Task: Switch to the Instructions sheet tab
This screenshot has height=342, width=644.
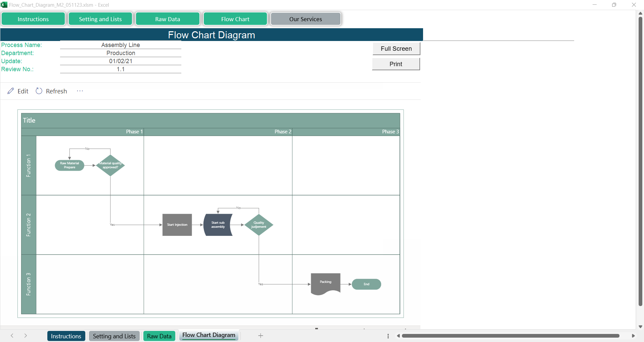Action: (66, 336)
